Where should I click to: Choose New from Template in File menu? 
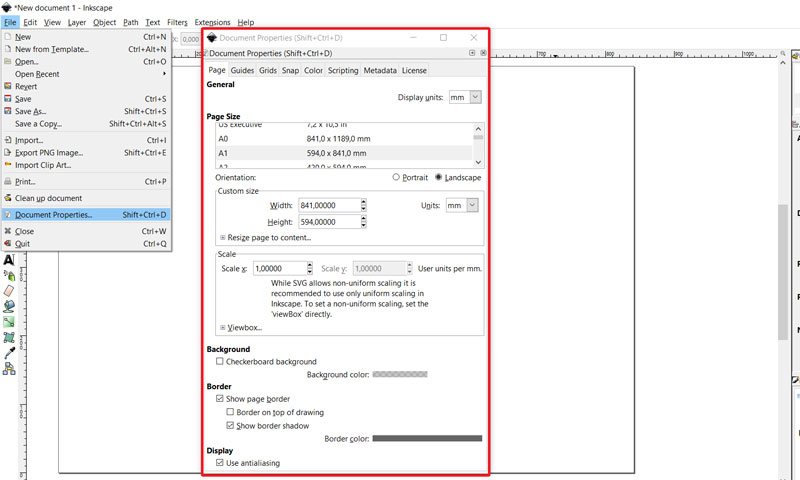(x=86, y=49)
